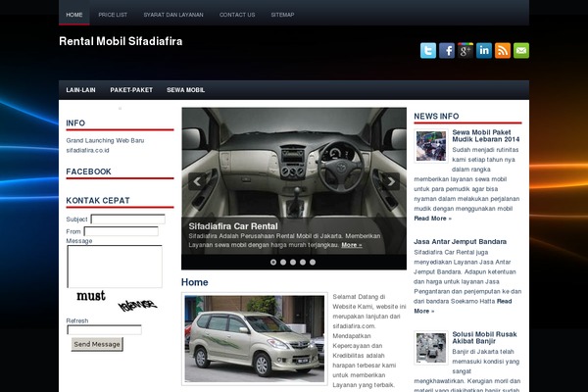Click the FACEBOOK widget heading
This screenshot has width=588, height=392.
coord(88,171)
